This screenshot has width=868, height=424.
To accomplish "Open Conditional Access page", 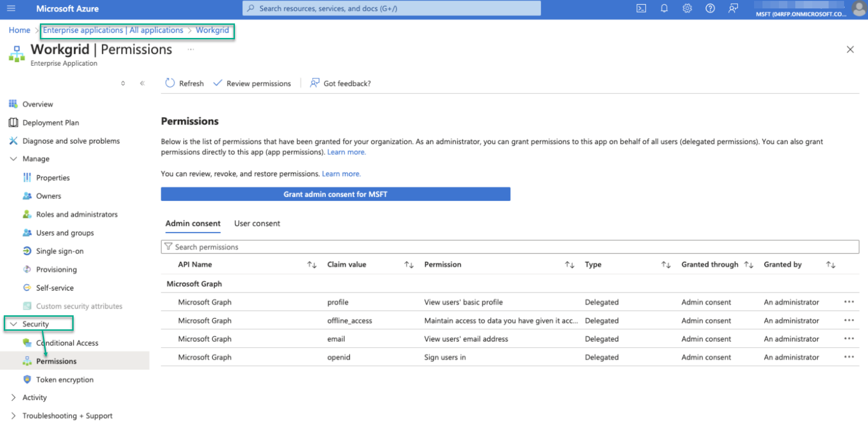I will pos(67,343).
